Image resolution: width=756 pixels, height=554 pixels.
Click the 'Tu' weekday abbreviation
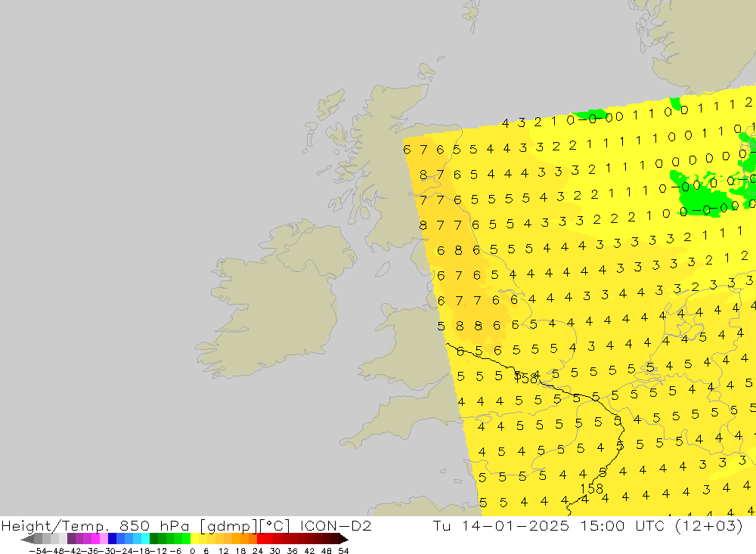442,525
